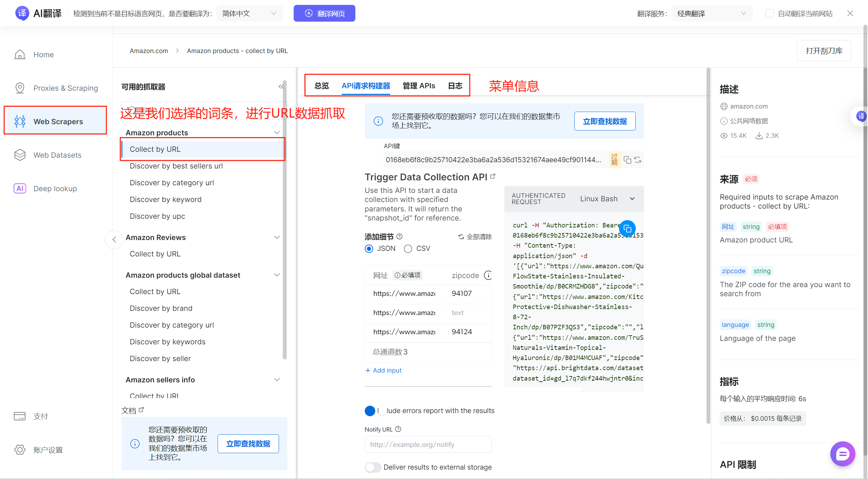This screenshot has width=868, height=479.
Task: Open translation service dropdown 经典翻译
Action: (x=711, y=13)
